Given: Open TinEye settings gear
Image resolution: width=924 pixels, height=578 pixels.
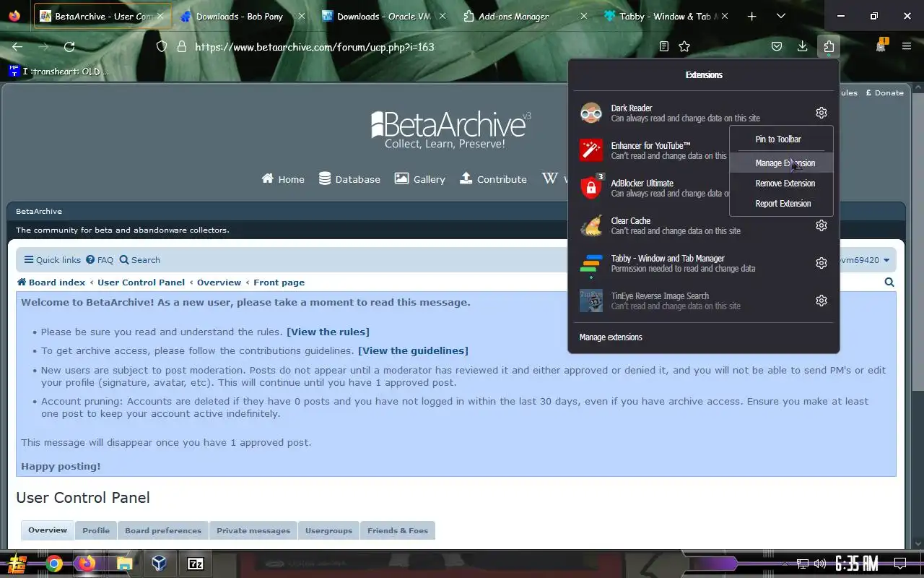Looking at the screenshot, I should pos(821,301).
